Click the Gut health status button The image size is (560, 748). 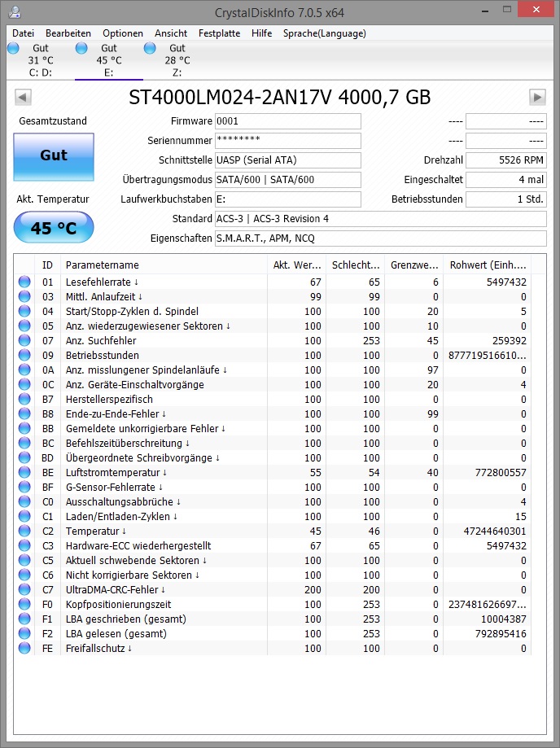(54, 157)
